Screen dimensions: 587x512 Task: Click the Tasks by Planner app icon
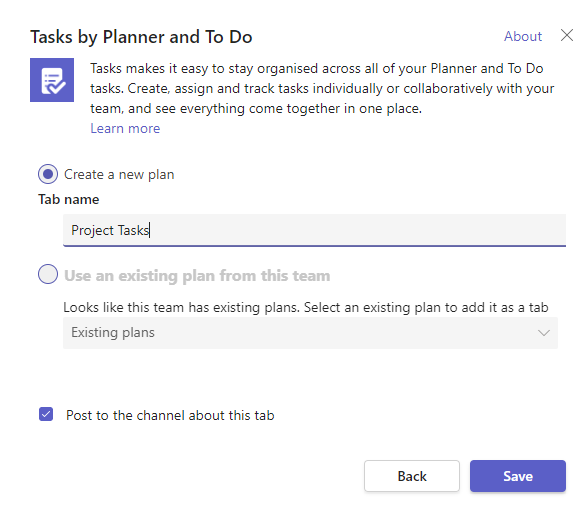click(52, 80)
